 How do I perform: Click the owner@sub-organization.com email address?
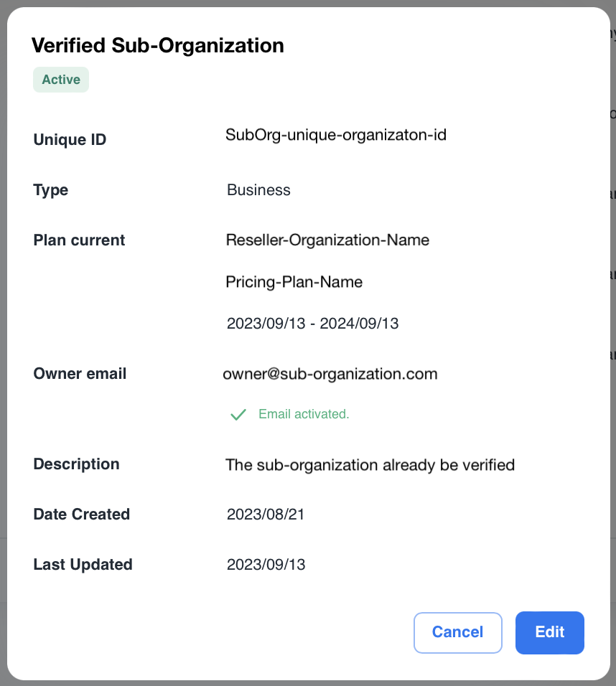[330, 374]
